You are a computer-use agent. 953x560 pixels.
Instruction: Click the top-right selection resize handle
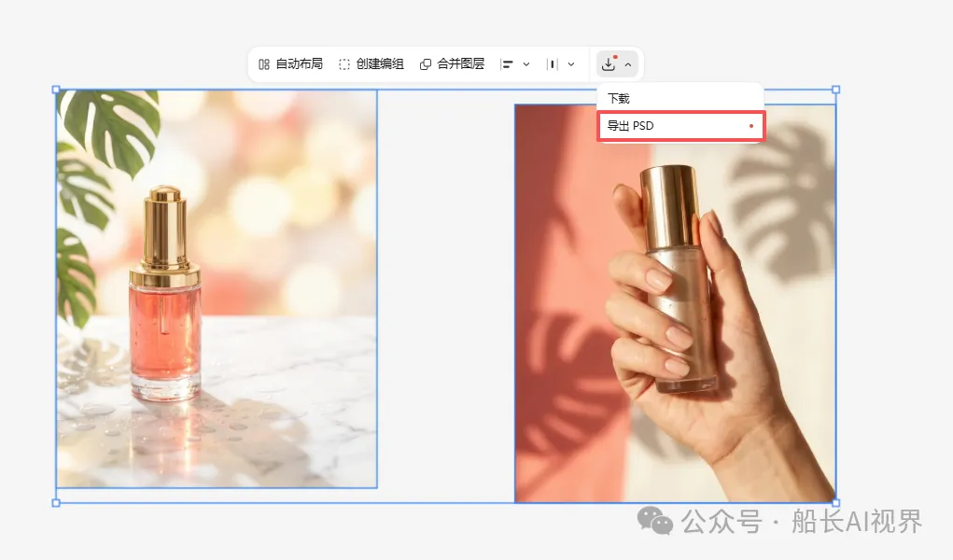click(x=835, y=91)
